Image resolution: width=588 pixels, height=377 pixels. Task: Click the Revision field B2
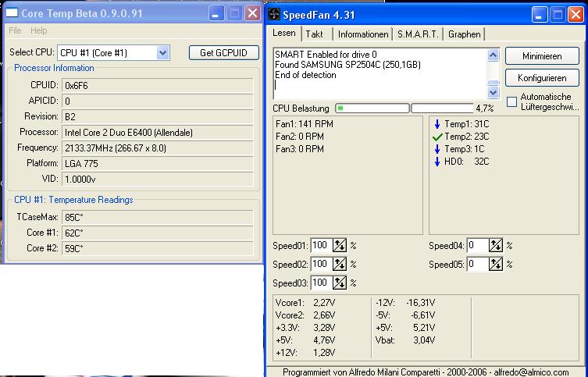click(x=158, y=116)
